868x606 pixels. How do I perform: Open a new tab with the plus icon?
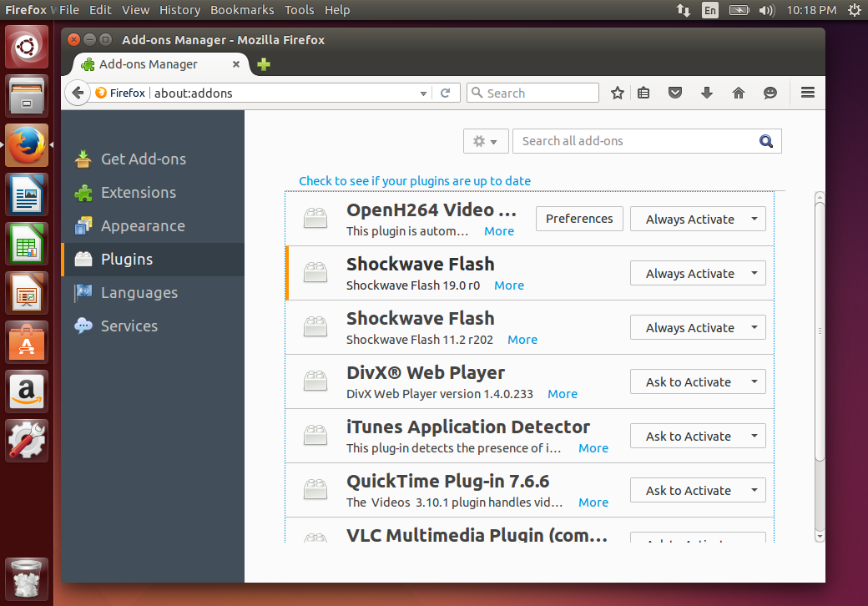coord(264,64)
